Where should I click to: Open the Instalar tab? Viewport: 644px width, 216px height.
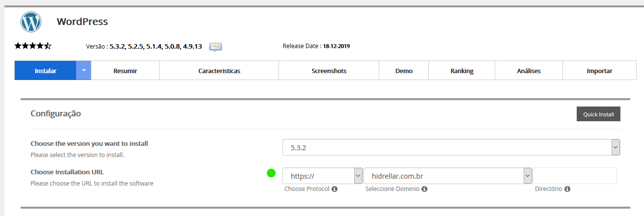[x=46, y=71]
